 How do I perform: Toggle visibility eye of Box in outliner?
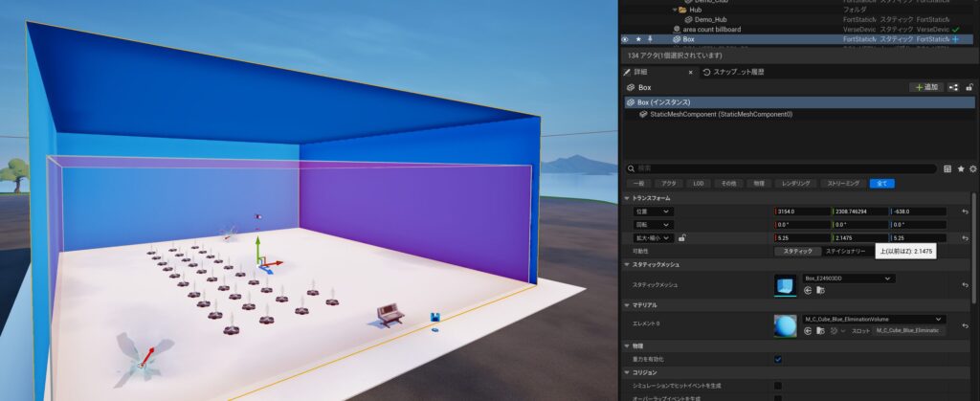(625, 39)
